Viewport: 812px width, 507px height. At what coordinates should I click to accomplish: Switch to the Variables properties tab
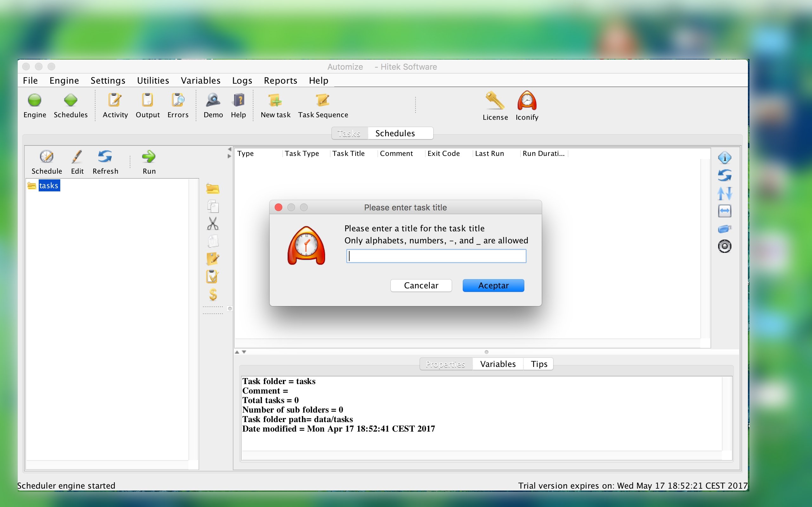point(497,363)
